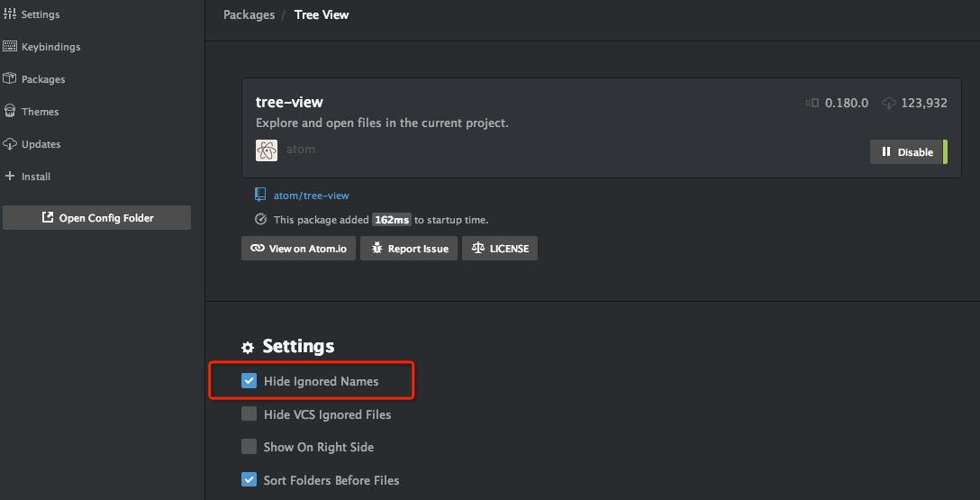Toggle Sort Folders Before Files
The width and height of the screenshot is (980, 500).
pyautogui.click(x=249, y=480)
